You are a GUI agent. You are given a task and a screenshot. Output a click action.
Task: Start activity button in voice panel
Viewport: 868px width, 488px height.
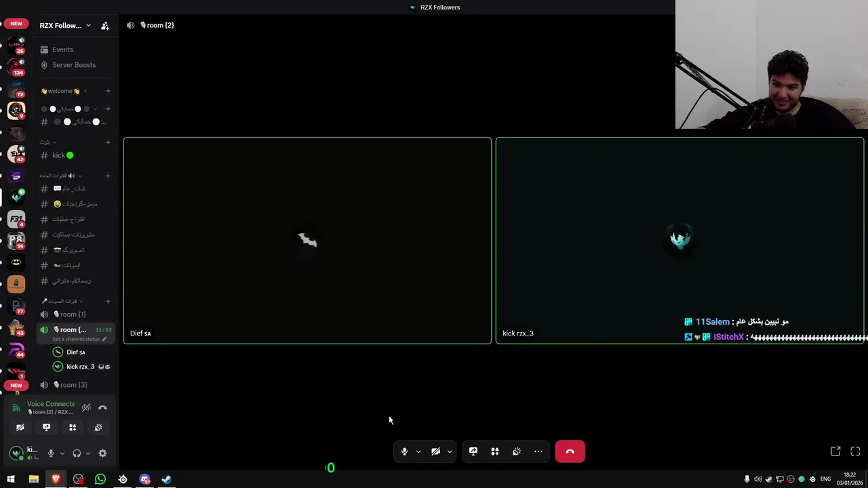[x=73, y=428]
